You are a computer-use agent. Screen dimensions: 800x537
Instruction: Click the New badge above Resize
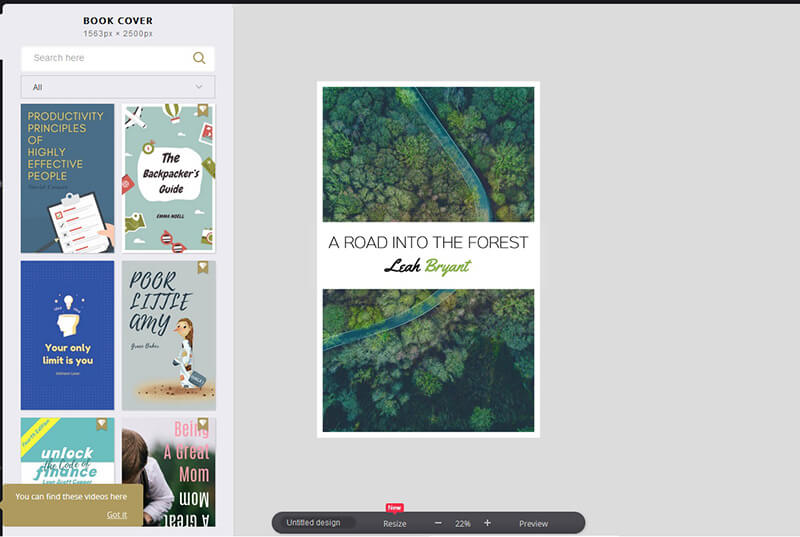click(x=394, y=507)
